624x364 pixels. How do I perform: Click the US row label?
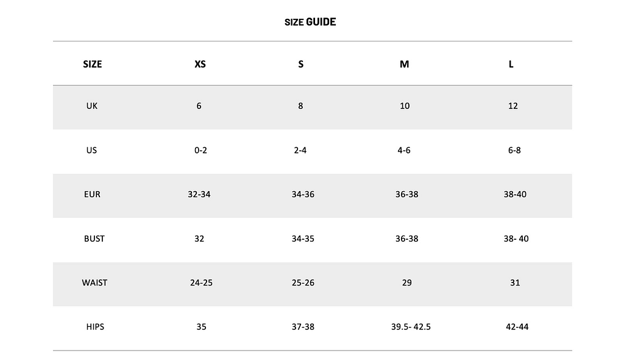click(91, 150)
